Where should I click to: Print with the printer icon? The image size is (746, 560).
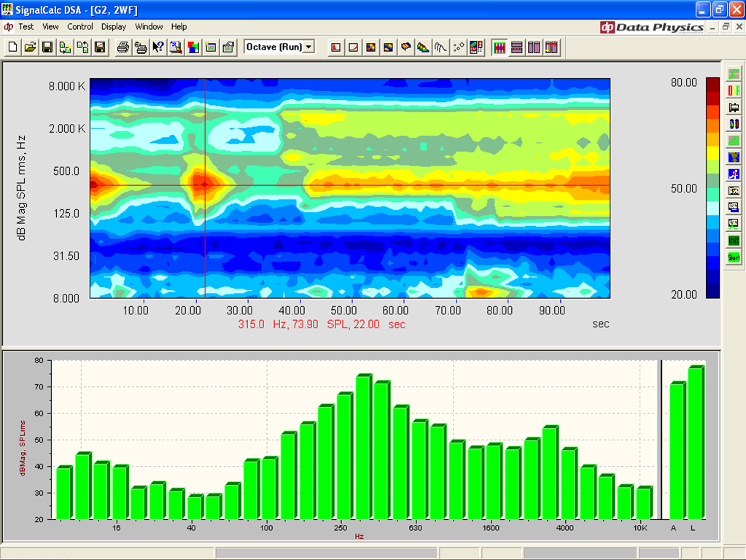click(x=123, y=47)
